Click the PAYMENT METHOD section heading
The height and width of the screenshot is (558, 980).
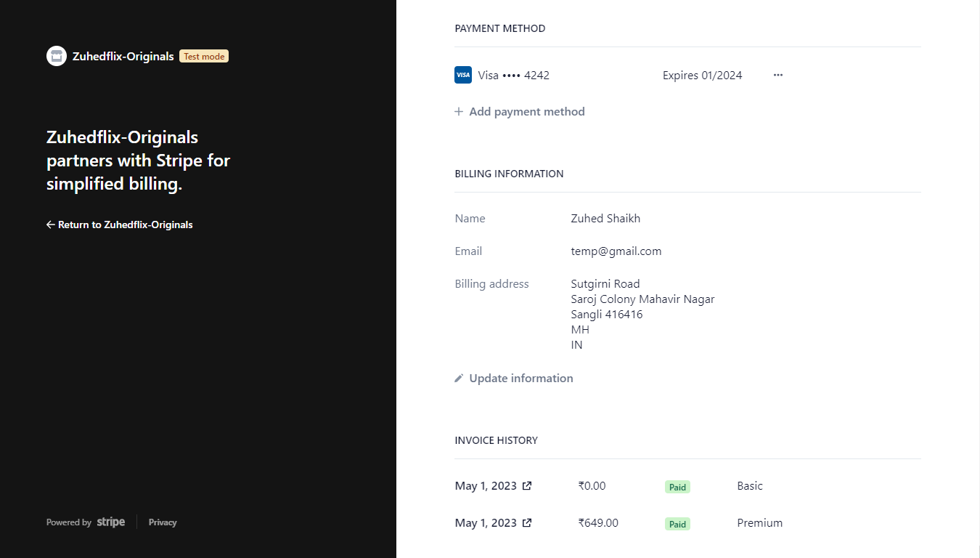coord(500,28)
